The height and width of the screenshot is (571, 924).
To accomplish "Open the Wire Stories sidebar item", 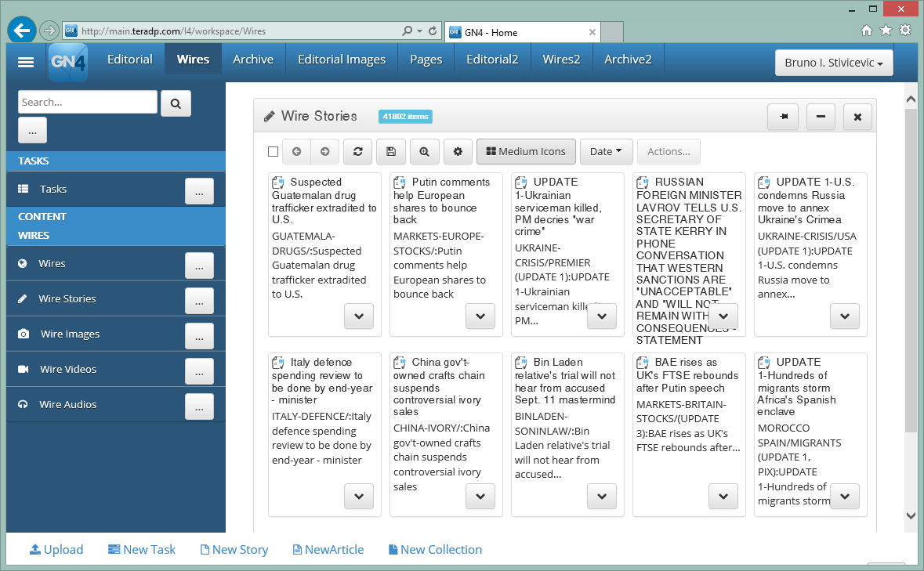I will point(67,299).
